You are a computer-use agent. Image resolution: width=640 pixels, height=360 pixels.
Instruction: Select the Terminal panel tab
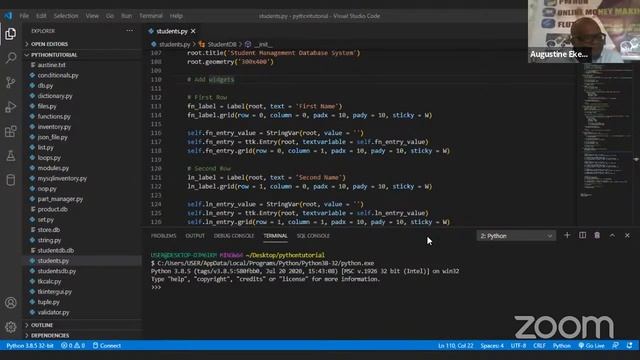coord(276,236)
